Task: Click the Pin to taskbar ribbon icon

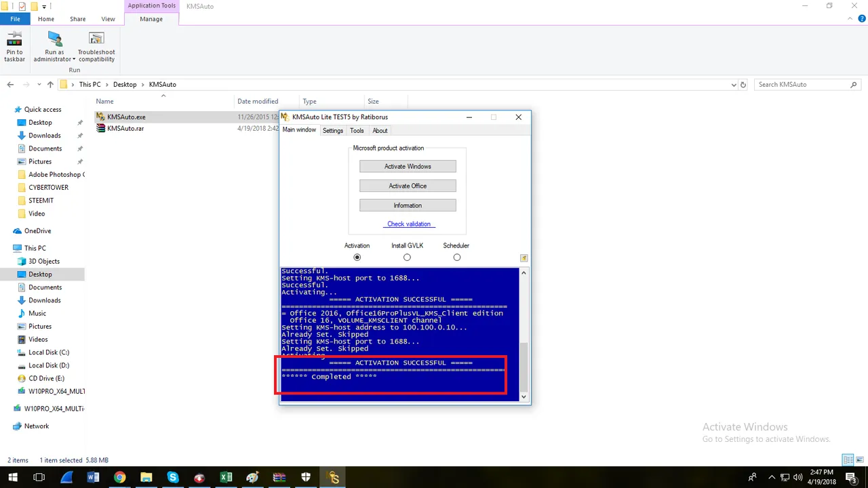Action: (x=14, y=47)
